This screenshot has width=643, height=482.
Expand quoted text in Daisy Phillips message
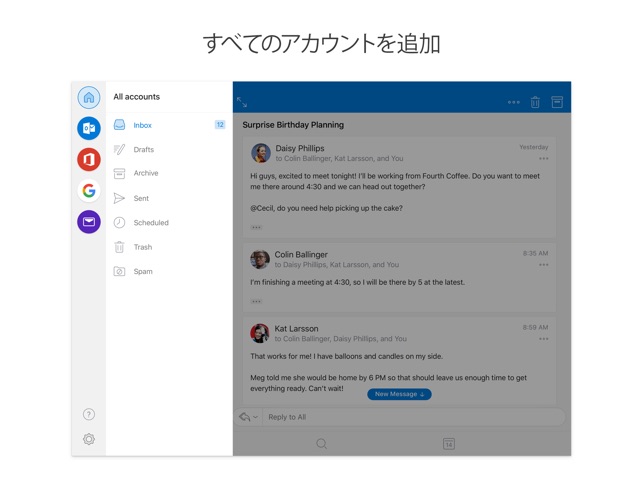coord(256,227)
